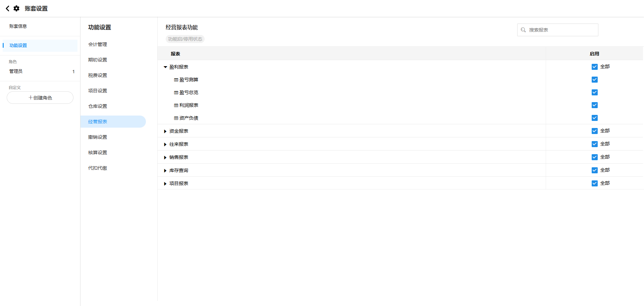Disable the 盈亏测算 report checkbox
Image resolution: width=644 pixels, height=306 pixels.
click(x=594, y=80)
